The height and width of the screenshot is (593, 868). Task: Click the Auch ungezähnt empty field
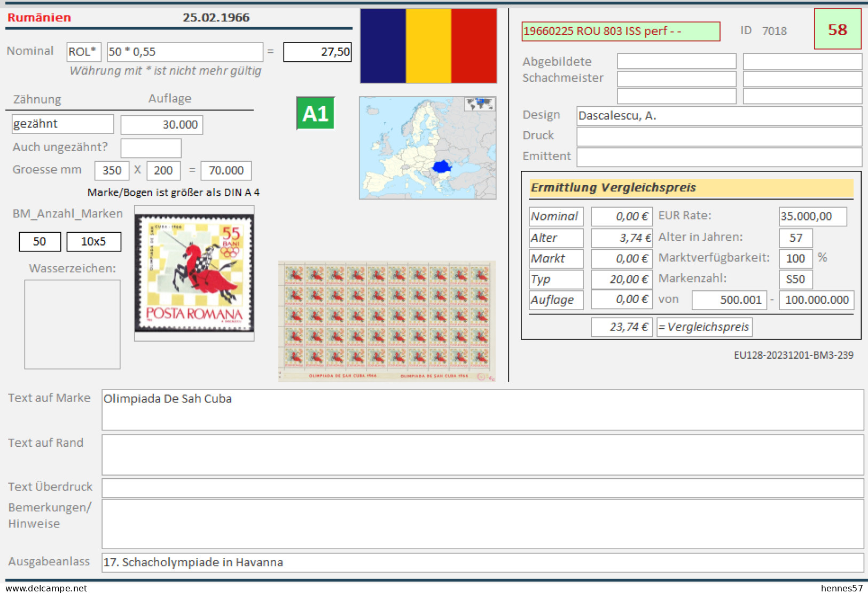pos(151,148)
